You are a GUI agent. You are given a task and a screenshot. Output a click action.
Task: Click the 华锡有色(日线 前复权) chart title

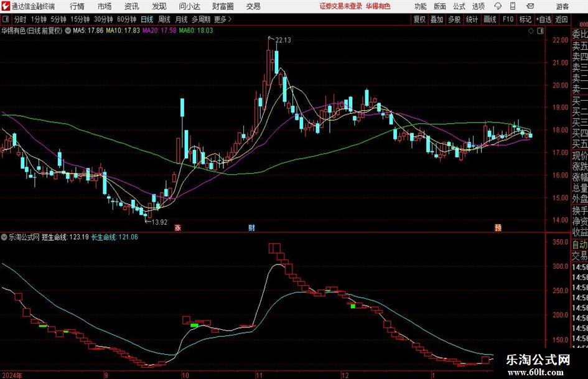pos(32,30)
